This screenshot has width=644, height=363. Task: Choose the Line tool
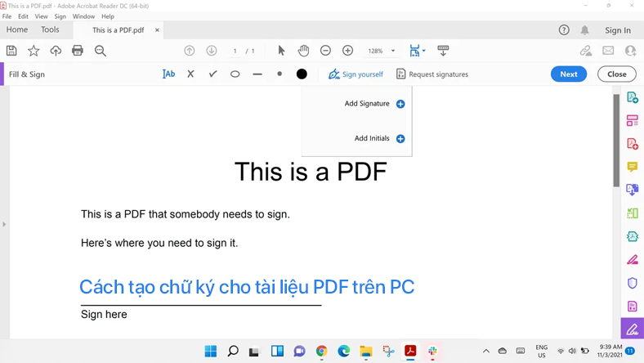coord(257,74)
